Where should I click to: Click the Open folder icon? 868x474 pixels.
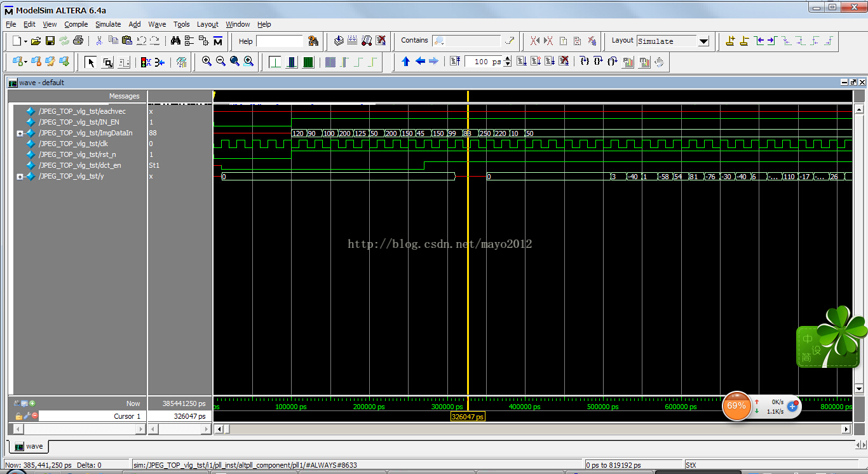(x=36, y=41)
